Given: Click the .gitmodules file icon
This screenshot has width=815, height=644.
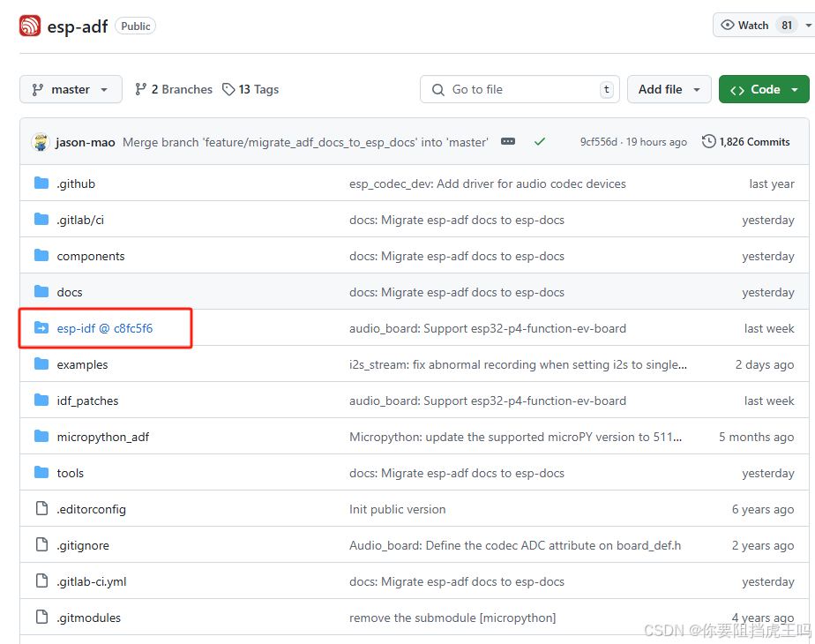Looking at the screenshot, I should (41, 617).
